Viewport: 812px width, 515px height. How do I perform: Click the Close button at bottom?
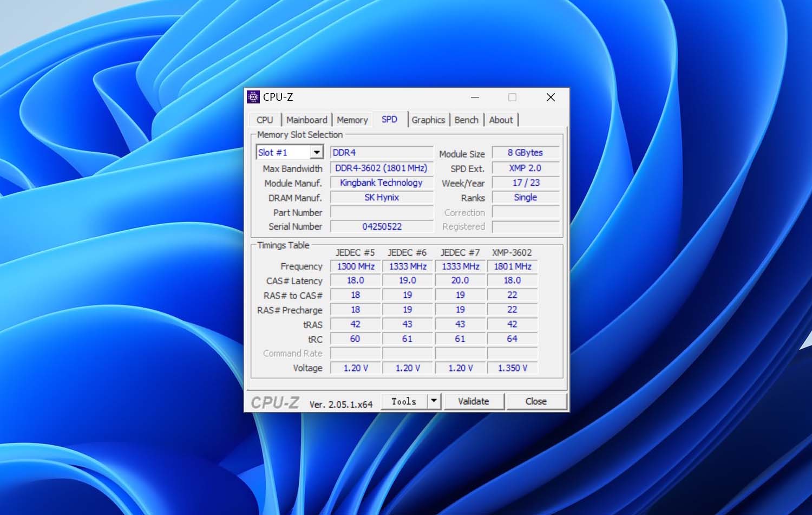click(536, 401)
